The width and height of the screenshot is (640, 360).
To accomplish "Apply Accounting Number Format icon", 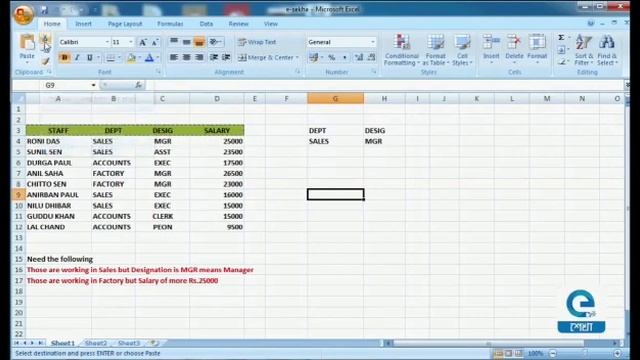I will (x=313, y=58).
